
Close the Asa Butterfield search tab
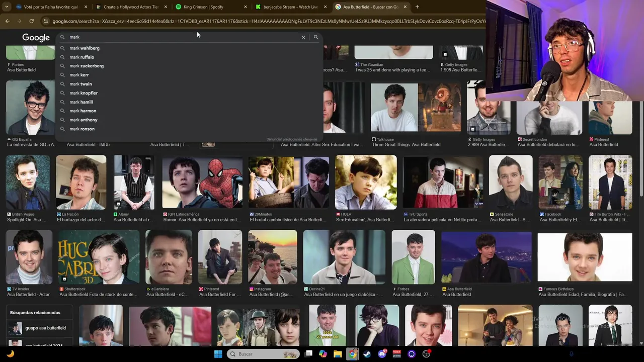click(405, 7)
